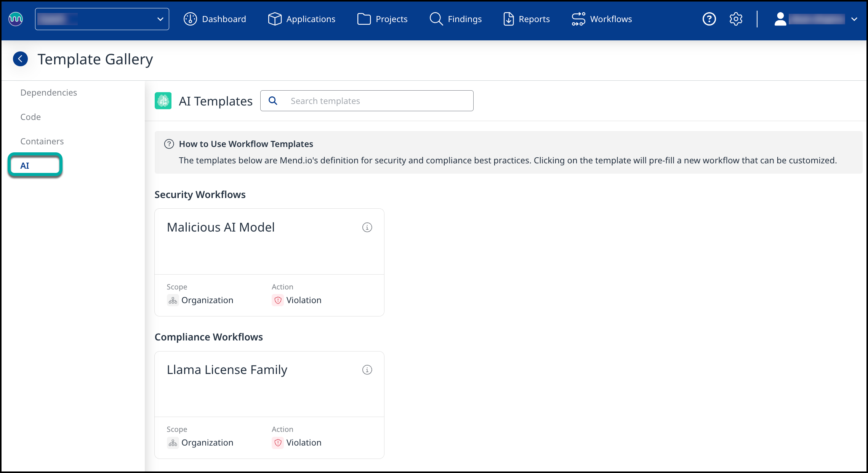Navigate to Projects
This screenshot has width=868, height=473.
[x=382, y=19]
